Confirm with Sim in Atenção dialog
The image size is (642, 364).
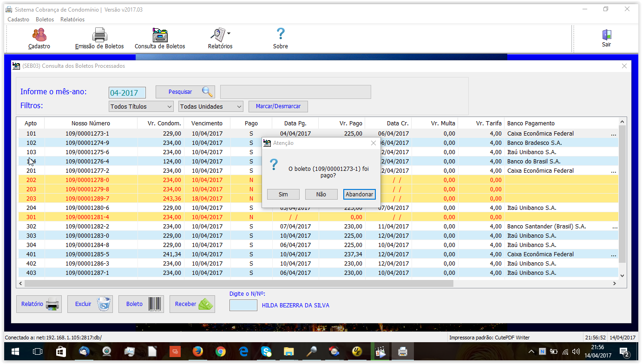pyautogui.click(x=283, y=195)
